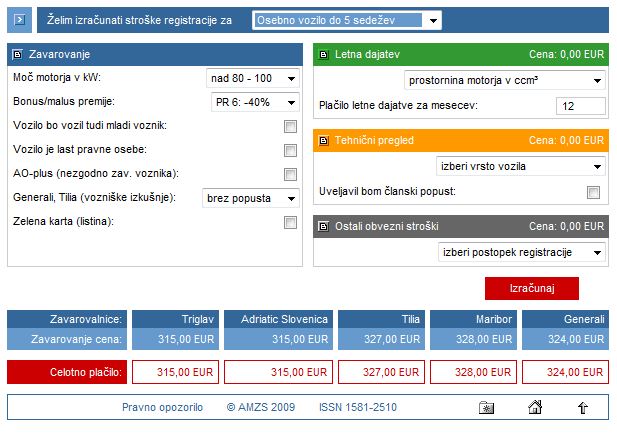Click the Tilia column header
This screenshot has height=433, width=617.
coord(381,319)
